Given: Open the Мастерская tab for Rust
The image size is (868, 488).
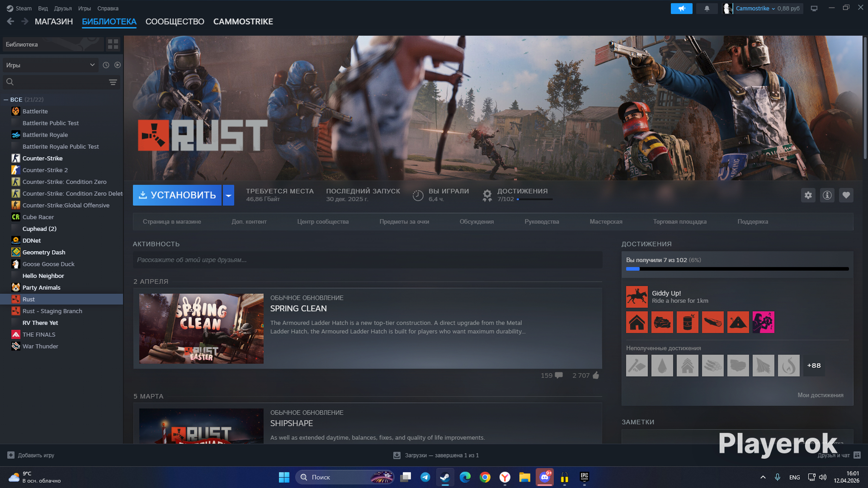Looking at the screenshot, I should (606, 222).
